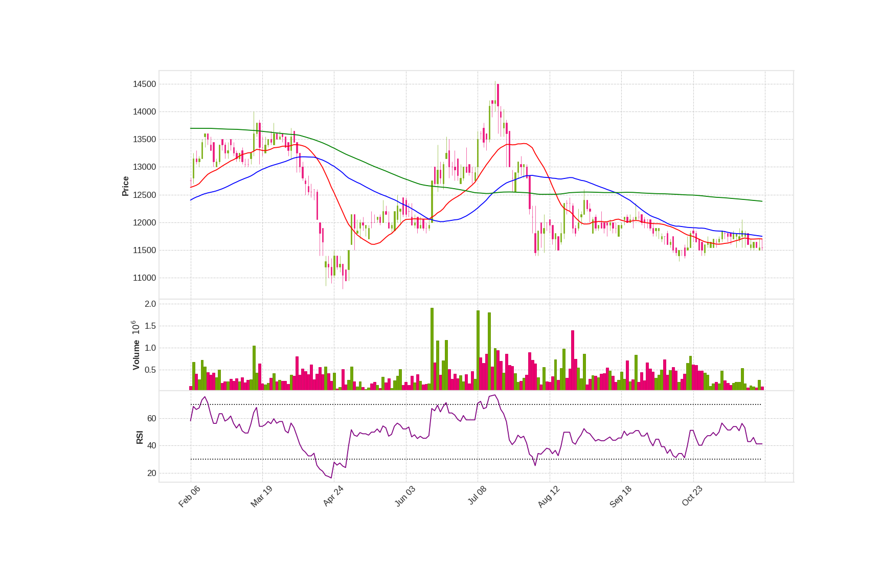Click the 13500 price axis label
The height and width of the screenshot is (588, 882).
[144, 140]
